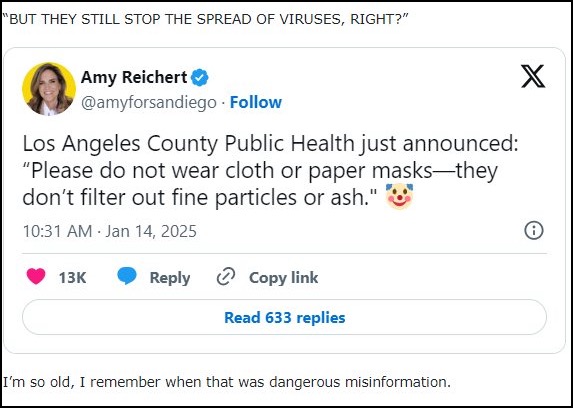Click the tweet body text

pos(270,171)
